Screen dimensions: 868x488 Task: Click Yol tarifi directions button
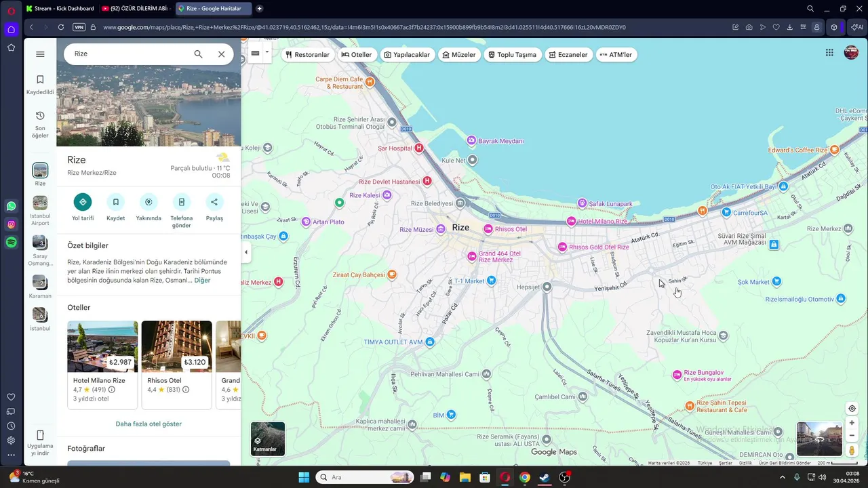coord(83,202)
